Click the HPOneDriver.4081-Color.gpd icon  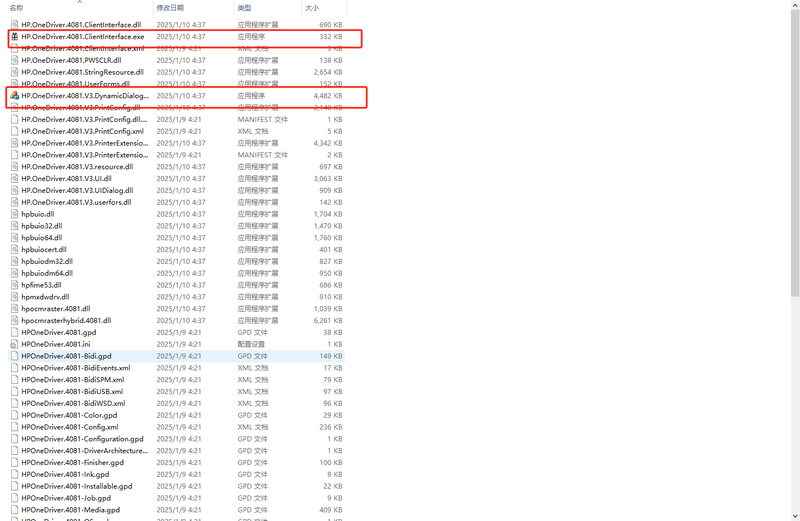click(x=14, y=415)
